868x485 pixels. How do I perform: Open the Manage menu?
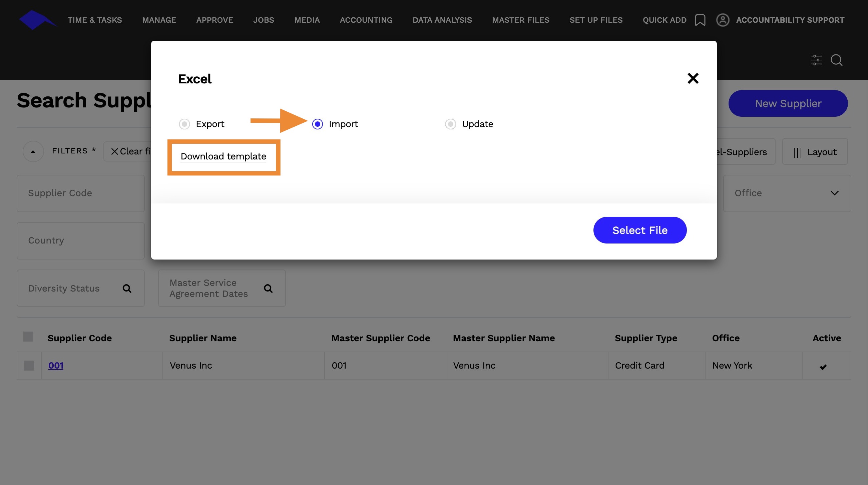pos(159,20)
